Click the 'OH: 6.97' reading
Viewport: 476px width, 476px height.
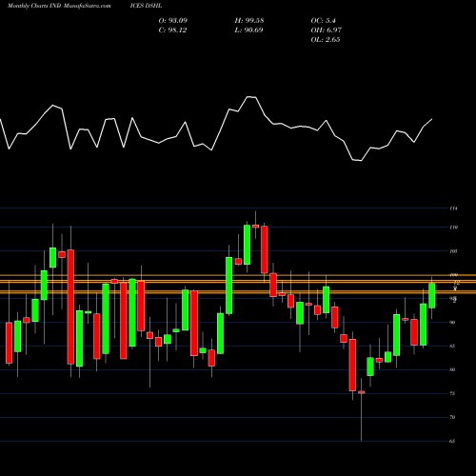(x=326, y=30)
